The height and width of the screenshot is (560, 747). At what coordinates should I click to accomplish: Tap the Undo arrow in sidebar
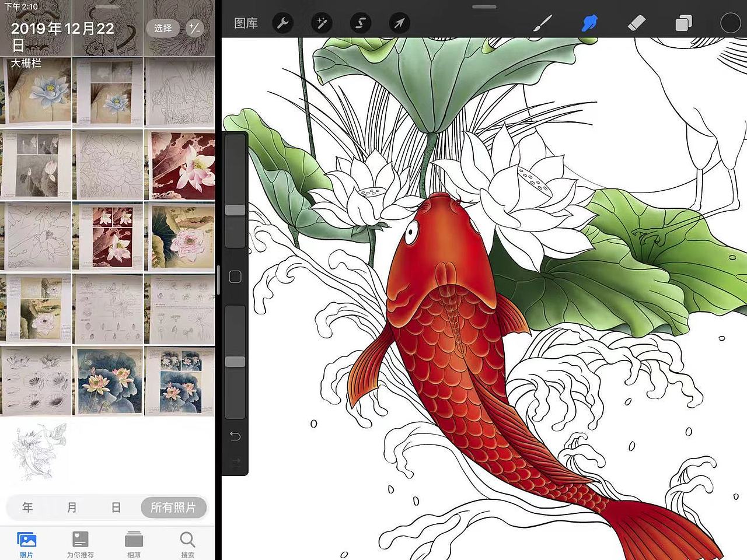[235, 436]
